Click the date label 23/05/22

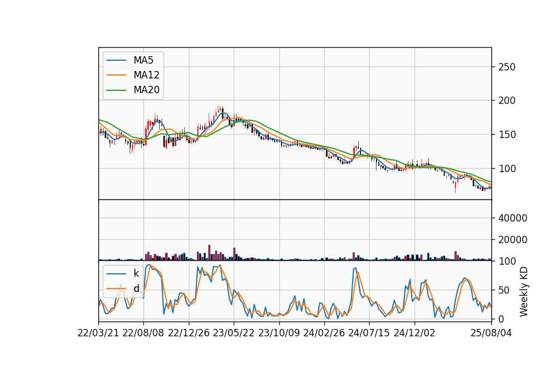pyautogui.click(x=234, y=333)
